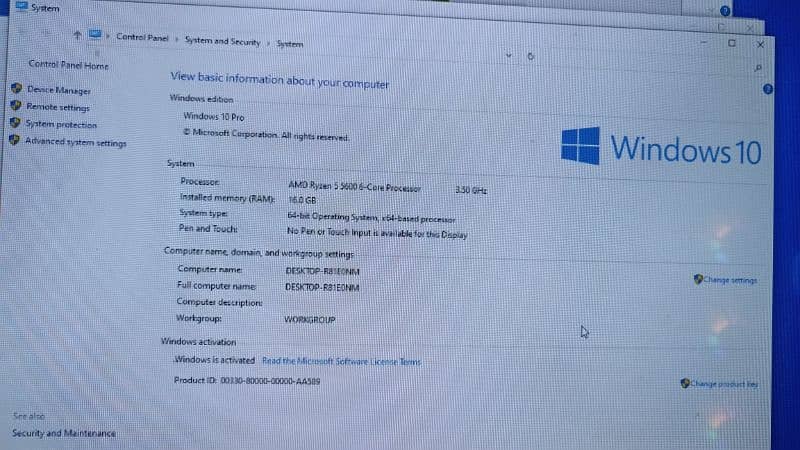Viewport: 800px width, 450px height.
Task: Click System window icon in title bar
Action: pyautogui.click(x=21, y=6)
